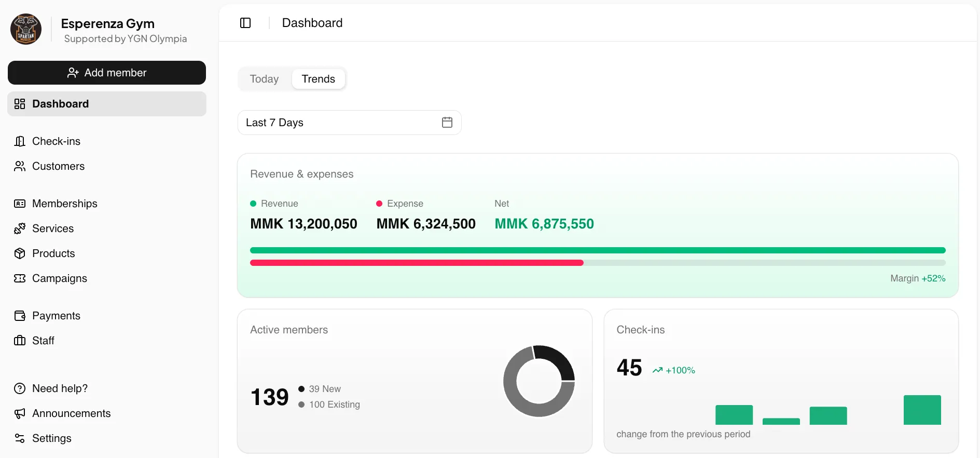This screenshot has width=980, height=458.
Task: Click the Add member button
Action: coord(107,73)
